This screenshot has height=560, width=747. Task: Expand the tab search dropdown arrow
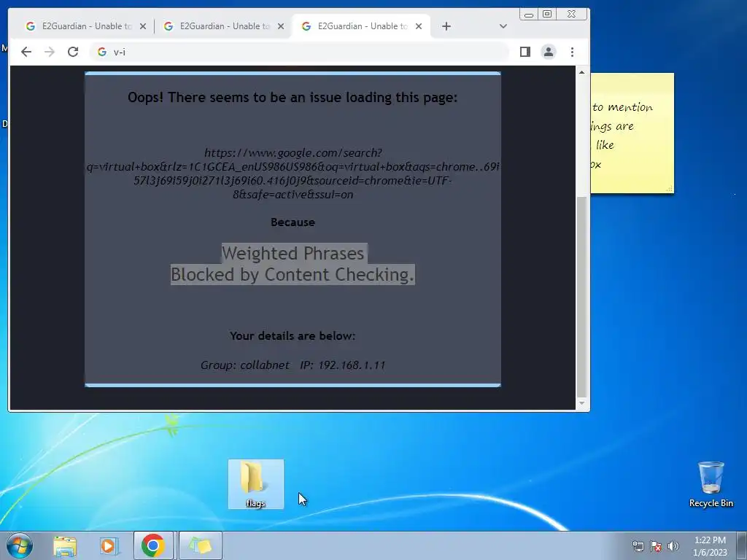[503, 26]
